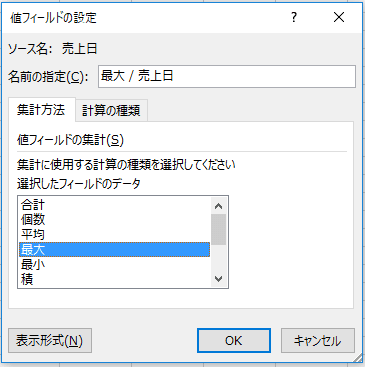Open 表示形式 number format settings
This screenshot has width=365, height=367.
[50, 340]
